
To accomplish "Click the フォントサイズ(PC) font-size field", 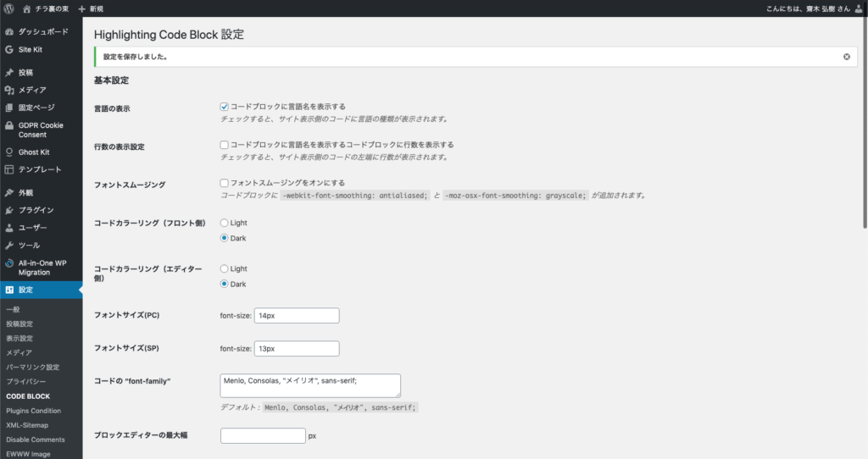I will coord(297,316).
